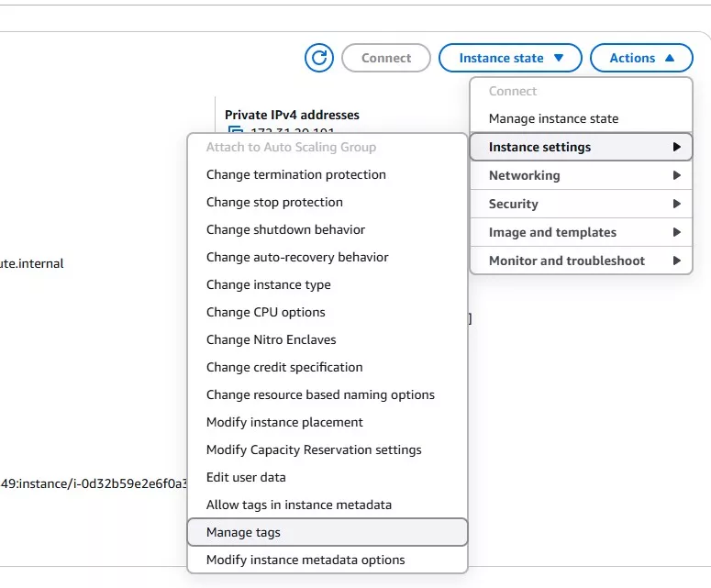711x588 pixels.
Task: Expand the Networking submenu
Action: pos(581,175)
